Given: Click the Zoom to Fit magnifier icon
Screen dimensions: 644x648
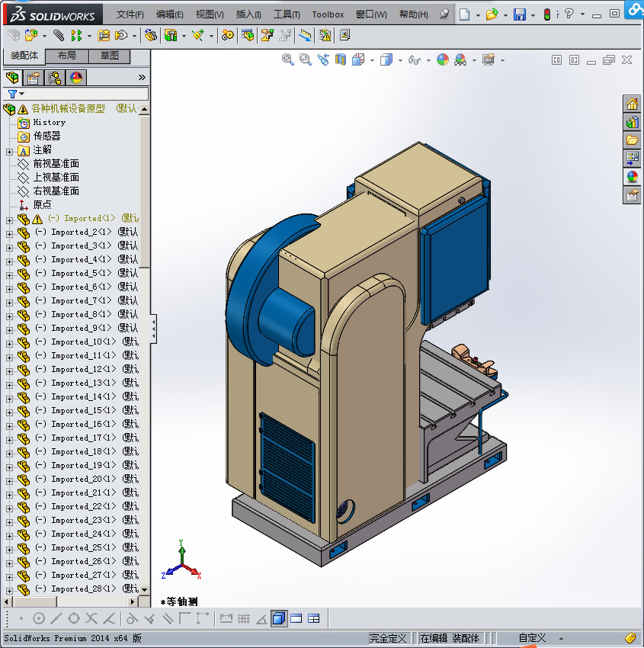Looking at the screenshot, I should click(287, 60).
